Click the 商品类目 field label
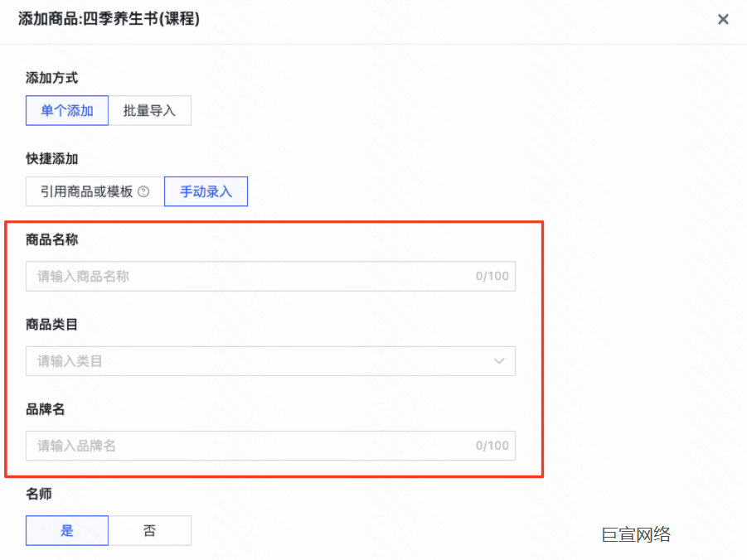Screen dimensions: 747x560 (52, 325)
